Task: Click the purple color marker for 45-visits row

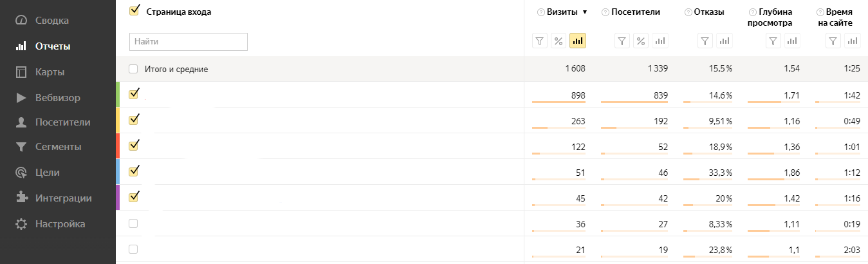Action: pos(118,197)
